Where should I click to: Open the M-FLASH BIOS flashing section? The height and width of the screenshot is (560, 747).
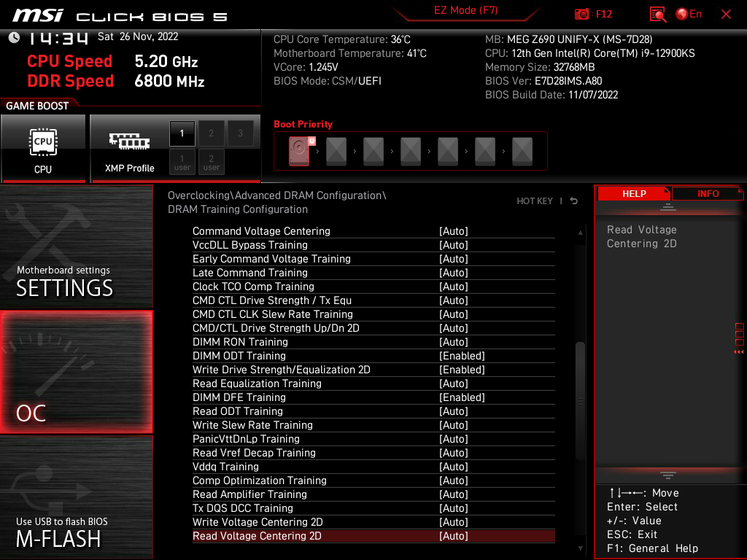tap(76, 497)
